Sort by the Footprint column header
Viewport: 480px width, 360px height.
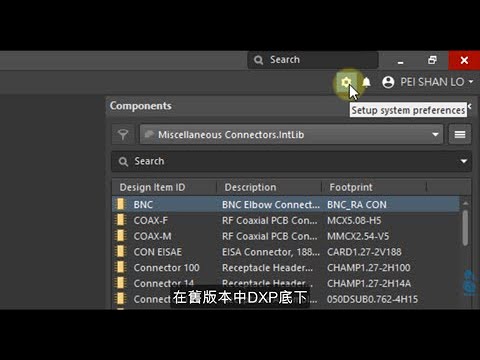tap(351, 187)
